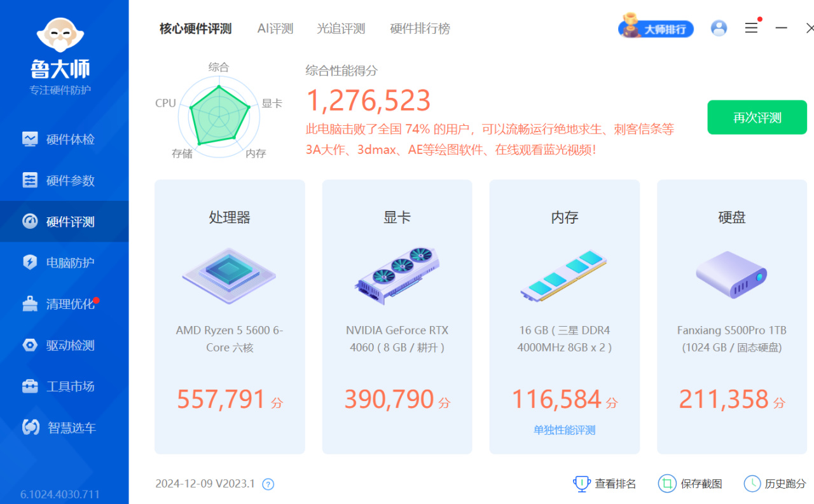Screen dimensions: 814x504
Task: Open 工具市场 briefcase icon in sidebar
Action: pyautogui.click(x=30, y=386)
